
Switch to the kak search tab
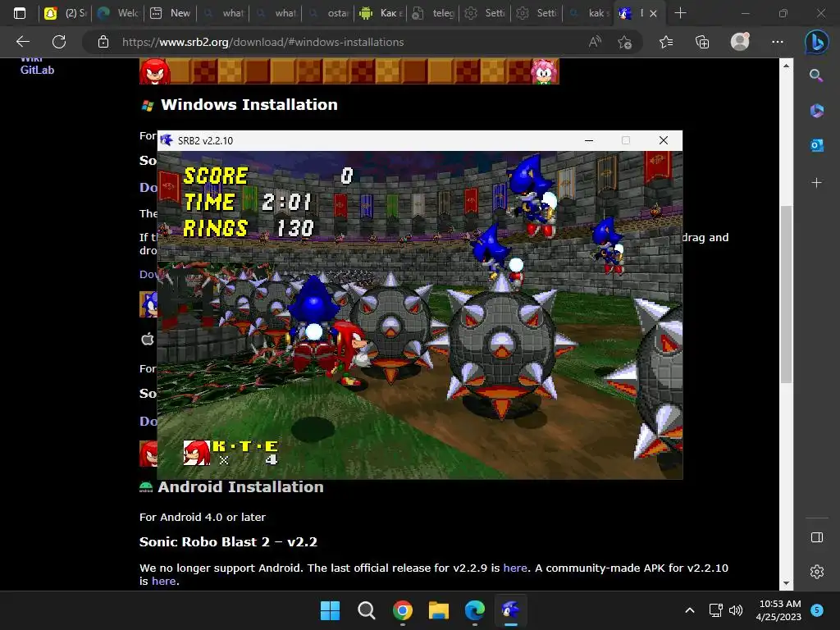tap(588, 13)
